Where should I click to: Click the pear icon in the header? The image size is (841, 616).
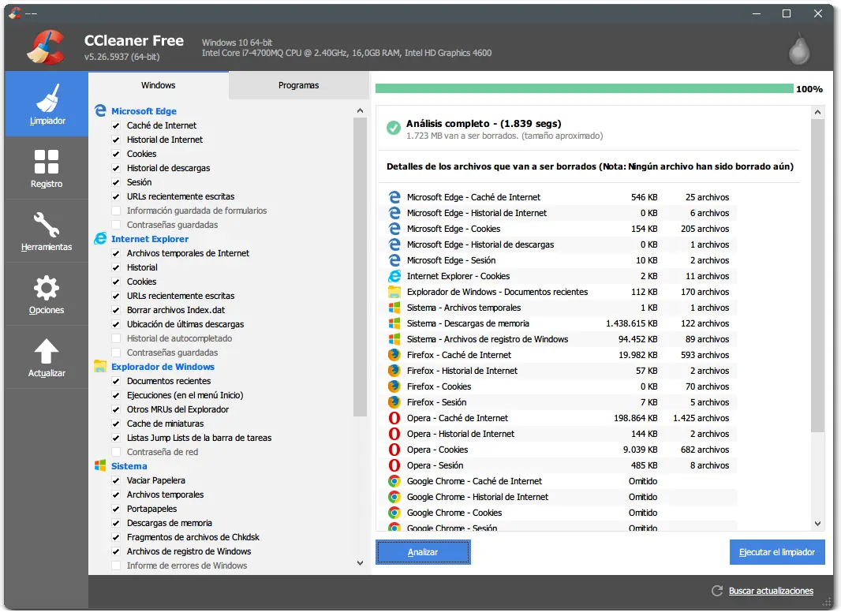click(799, 50)
